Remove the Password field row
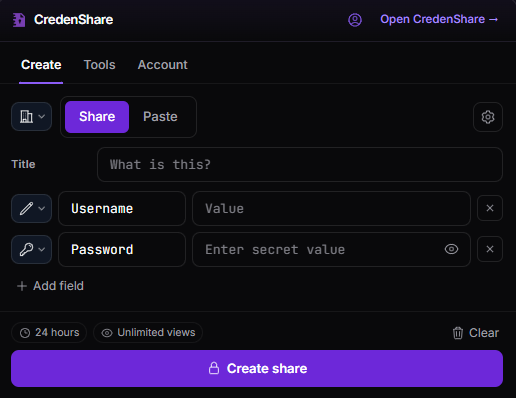Screen dimensions: 516x398 pyautogui.click(x=490, y=249)
